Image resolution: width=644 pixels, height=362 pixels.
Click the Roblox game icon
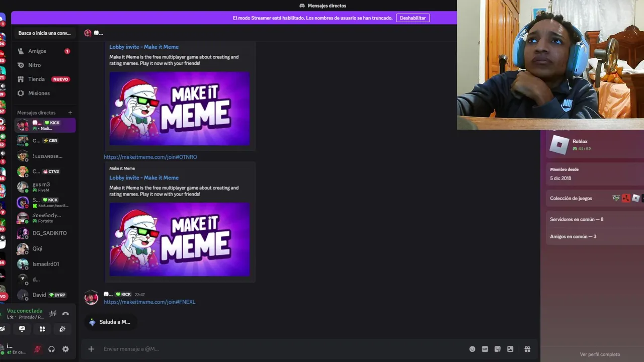pyautogui.click(x=559, y=145)
